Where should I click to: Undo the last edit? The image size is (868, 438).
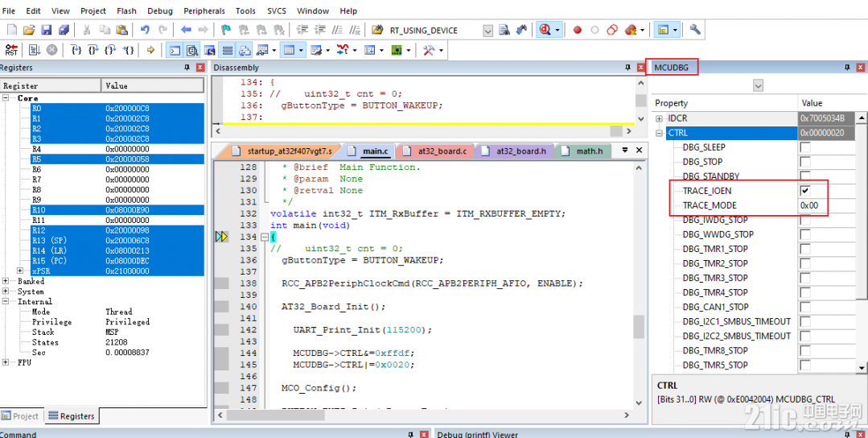145,30
